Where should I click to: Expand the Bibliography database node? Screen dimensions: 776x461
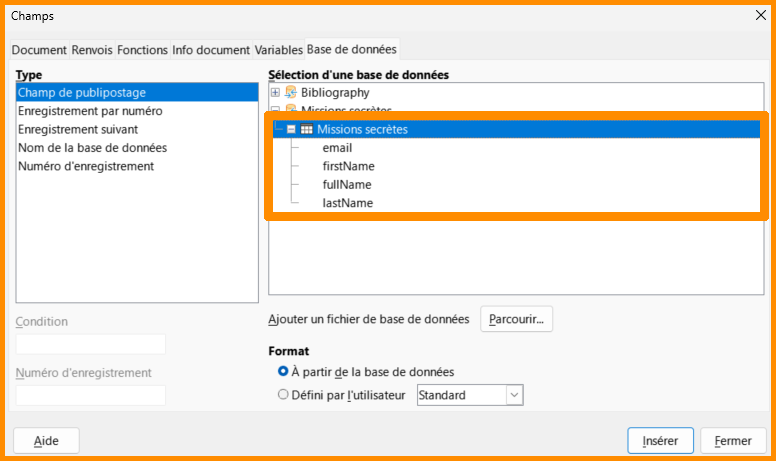(275, 93)
